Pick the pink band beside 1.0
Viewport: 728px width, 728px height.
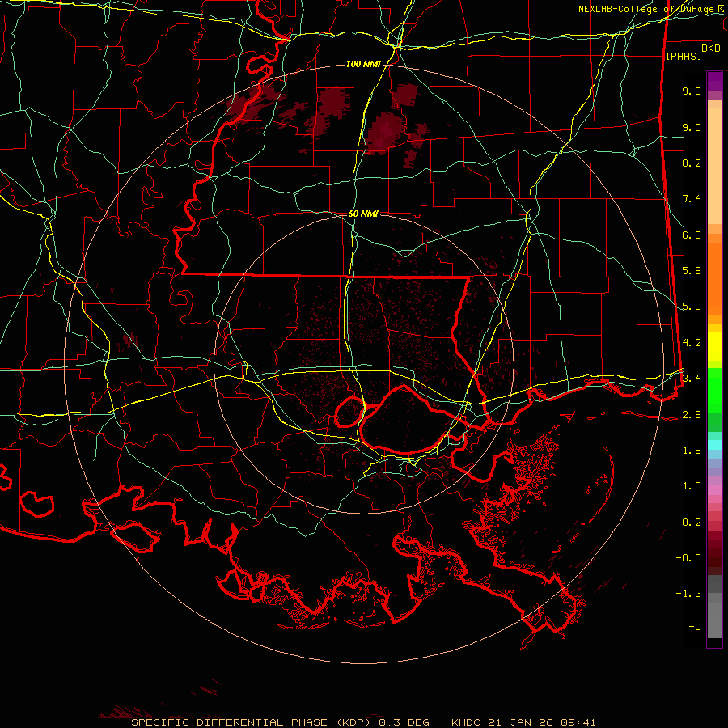(x=714, y=490)
